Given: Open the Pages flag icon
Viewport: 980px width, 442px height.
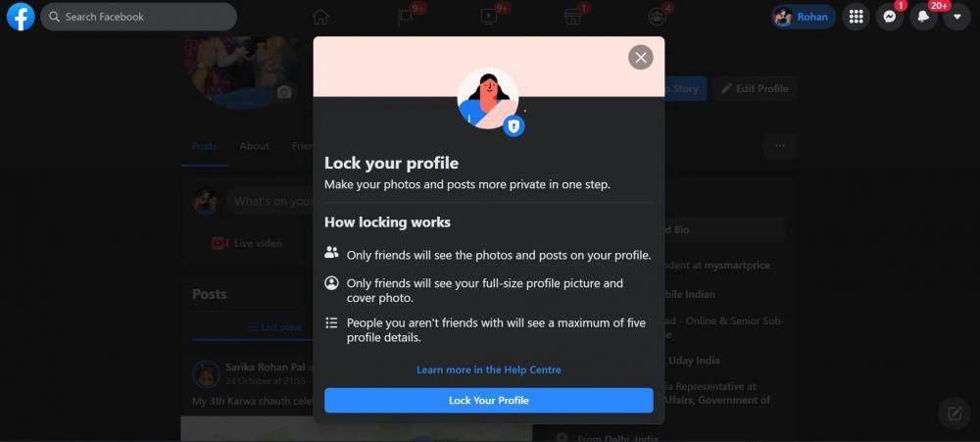Looking at the screenshot, I should pos(405,17).
